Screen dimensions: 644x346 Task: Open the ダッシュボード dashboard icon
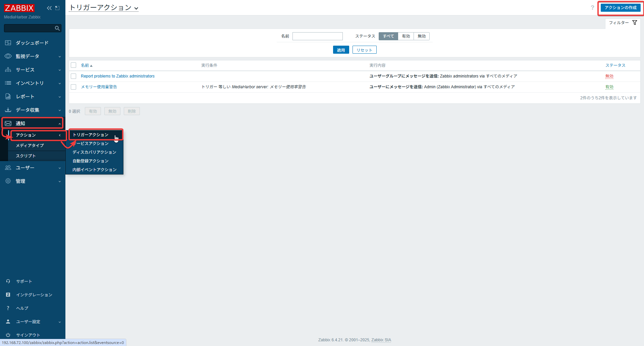(8, 43)
